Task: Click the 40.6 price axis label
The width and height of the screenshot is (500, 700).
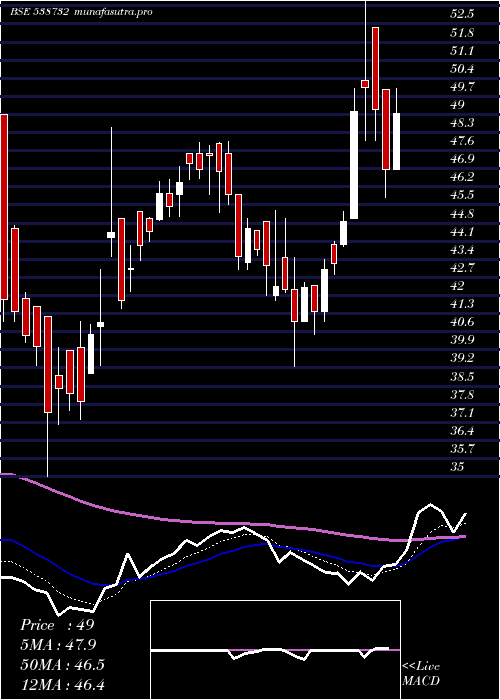Action: [x=462, y=322]
